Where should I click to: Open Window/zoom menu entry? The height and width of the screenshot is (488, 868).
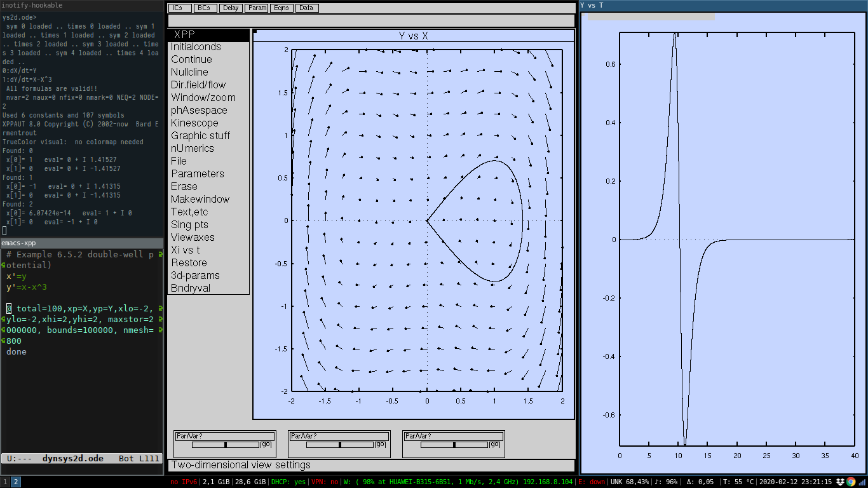[208, 98]
